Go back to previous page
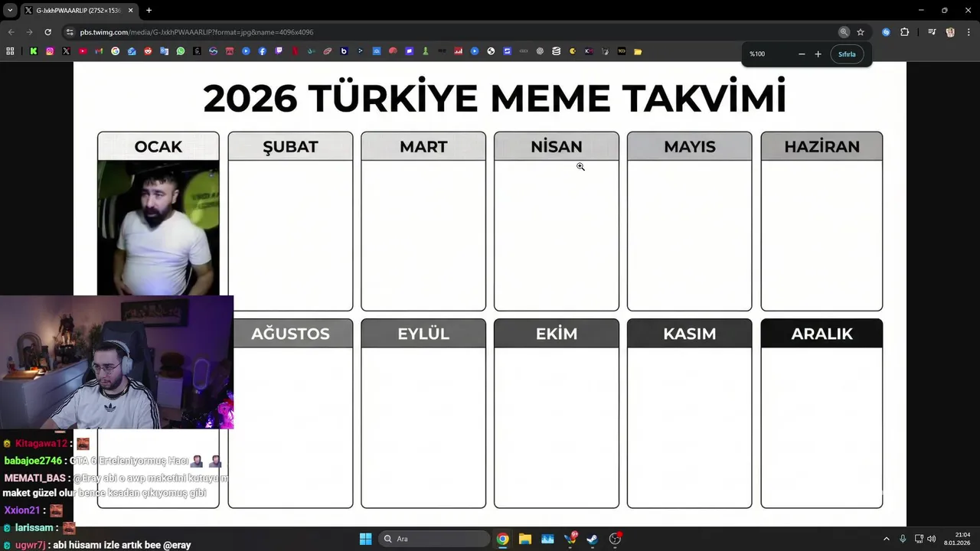Viewport: 980px width, 551px height. point(11,32)
